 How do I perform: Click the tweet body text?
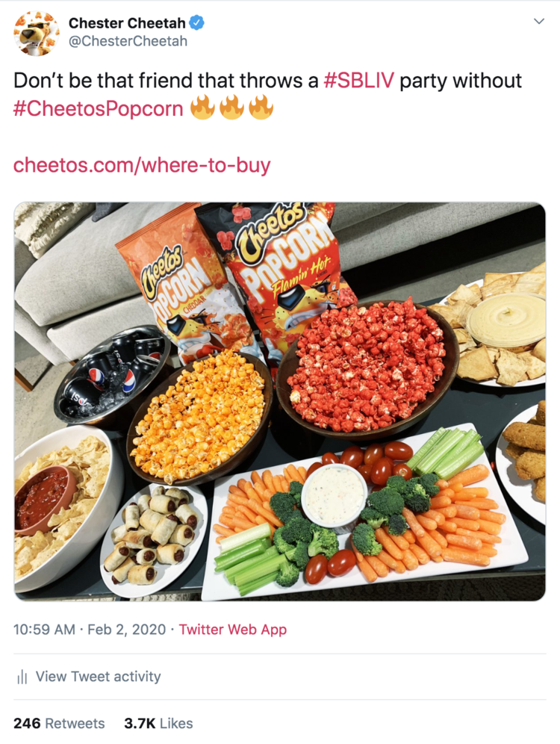click(x=268, y=94)
